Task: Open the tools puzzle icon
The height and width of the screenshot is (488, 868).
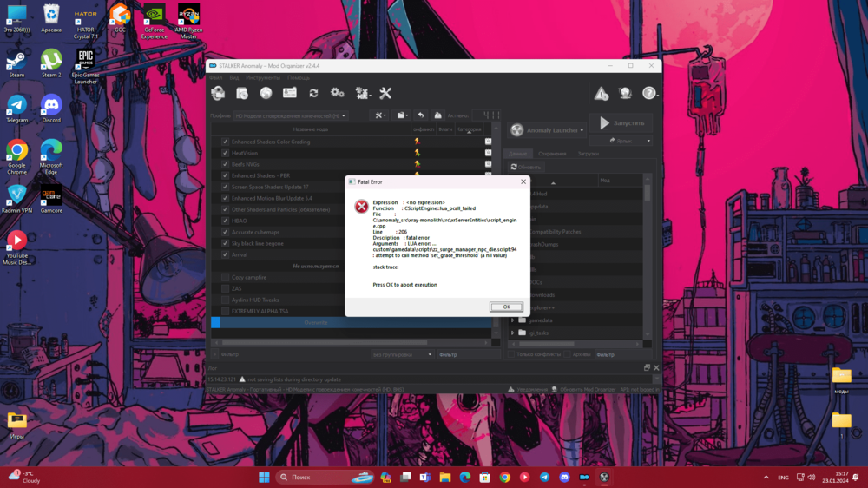Action: 361,93
